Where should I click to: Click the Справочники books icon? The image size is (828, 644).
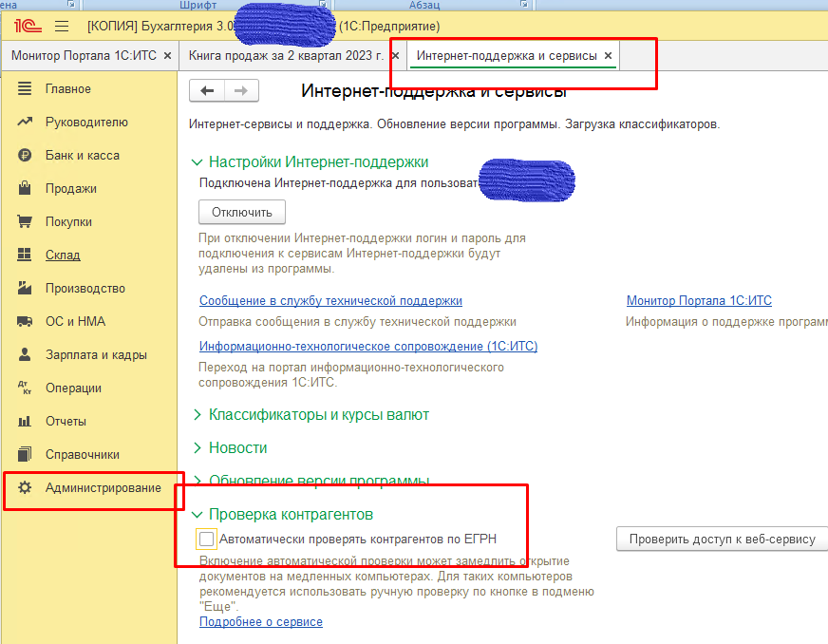click(25, 454)
